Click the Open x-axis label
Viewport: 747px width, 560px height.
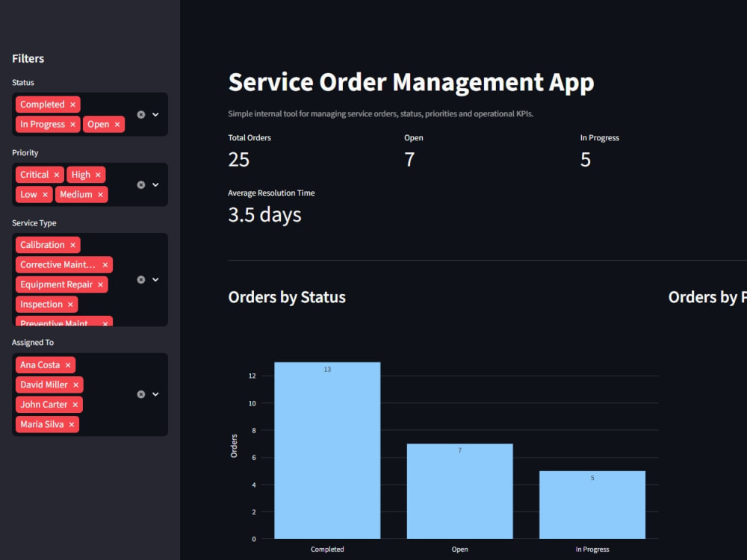point(459,549)
